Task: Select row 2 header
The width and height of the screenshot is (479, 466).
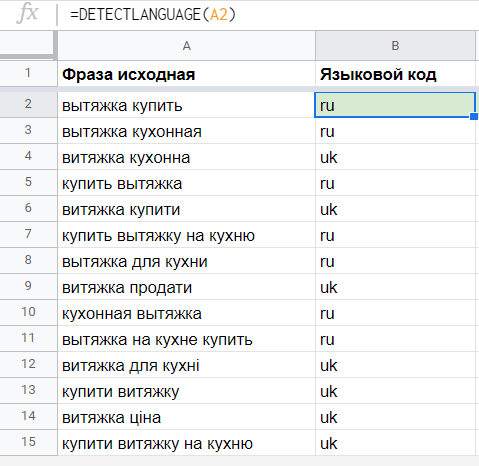Action: tap(28, 104)
